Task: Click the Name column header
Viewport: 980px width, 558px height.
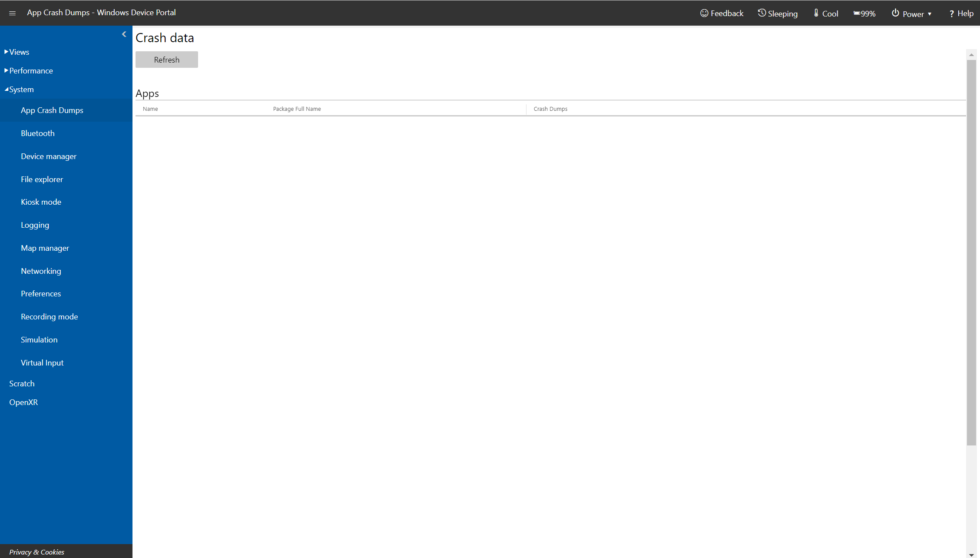Action: point(151,109)
